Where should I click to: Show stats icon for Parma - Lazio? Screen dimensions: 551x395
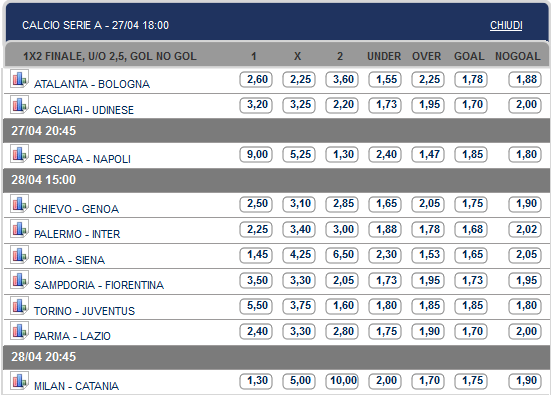pyautogui.click(x=19, y=331)
